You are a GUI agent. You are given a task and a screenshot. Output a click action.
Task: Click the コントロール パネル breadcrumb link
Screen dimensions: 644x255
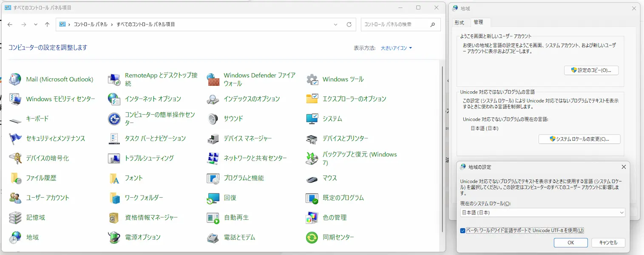click(91, 25)
